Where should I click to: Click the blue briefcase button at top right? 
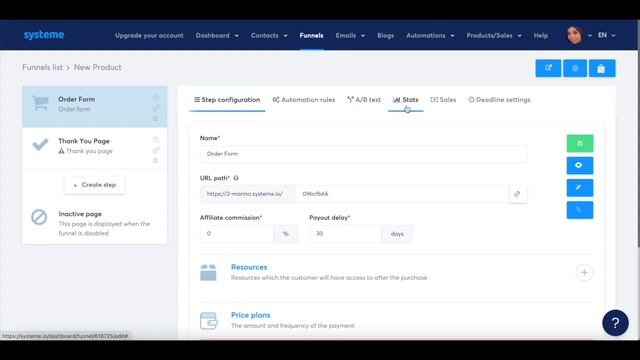coord(602,68)
